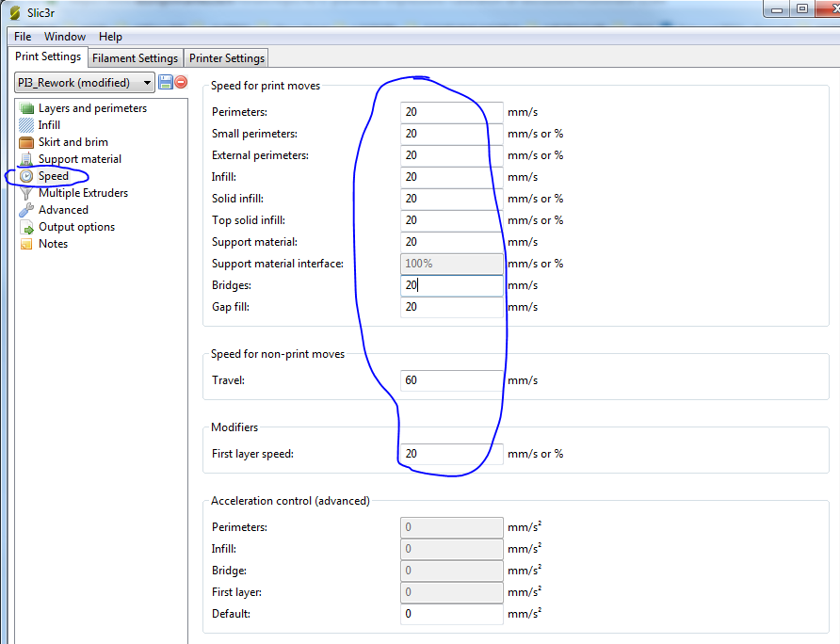Select the Speed settings page
Image resolution: width=840 pixels, height=644 pixels.
(x=54, y=176)
